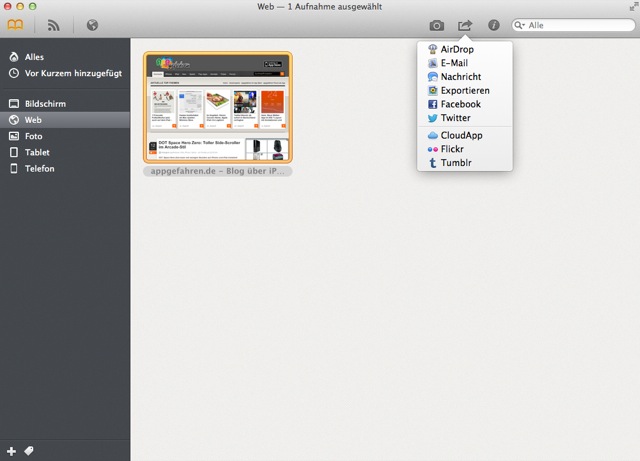Click the tag icon at sidebar bottom
The height and width of the screenshot is (461, 640).
[29, 451]
